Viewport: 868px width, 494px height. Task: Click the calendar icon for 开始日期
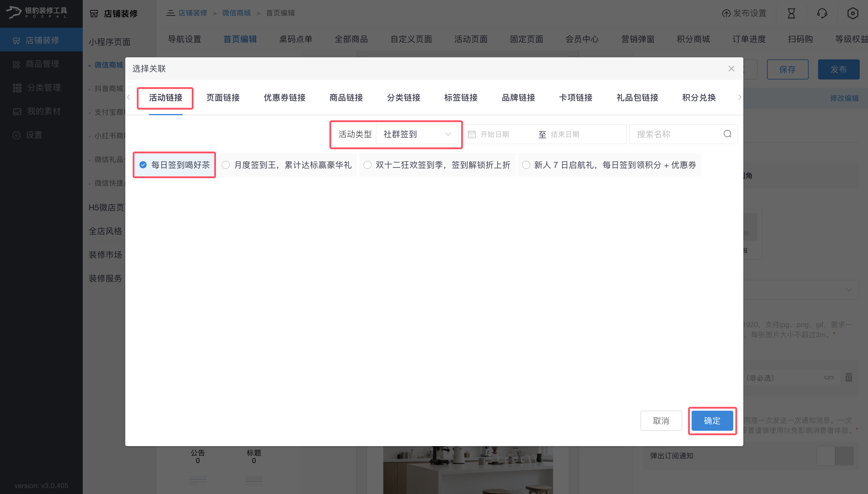pyautogui.click(x=472, y=134)
